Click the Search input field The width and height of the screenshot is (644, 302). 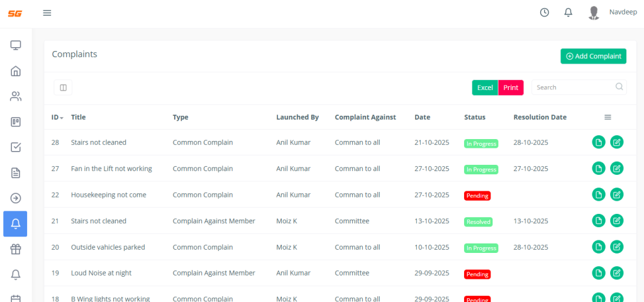574,87
